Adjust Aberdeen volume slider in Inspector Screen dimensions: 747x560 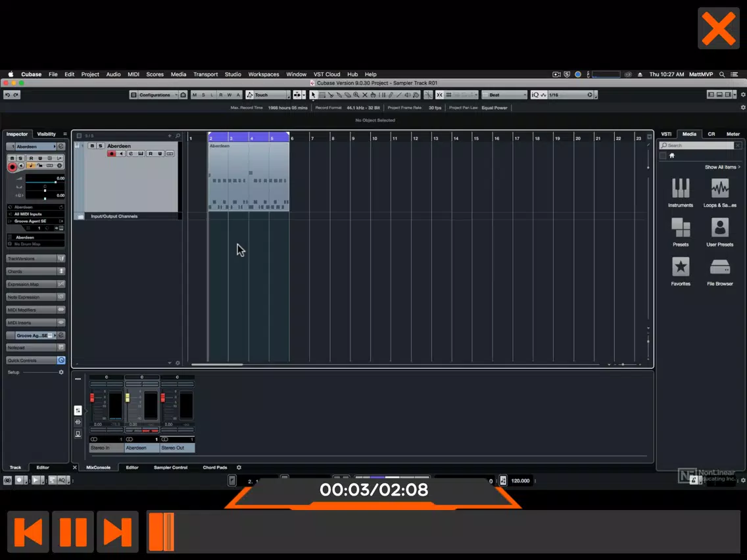[x=45, y=182]
